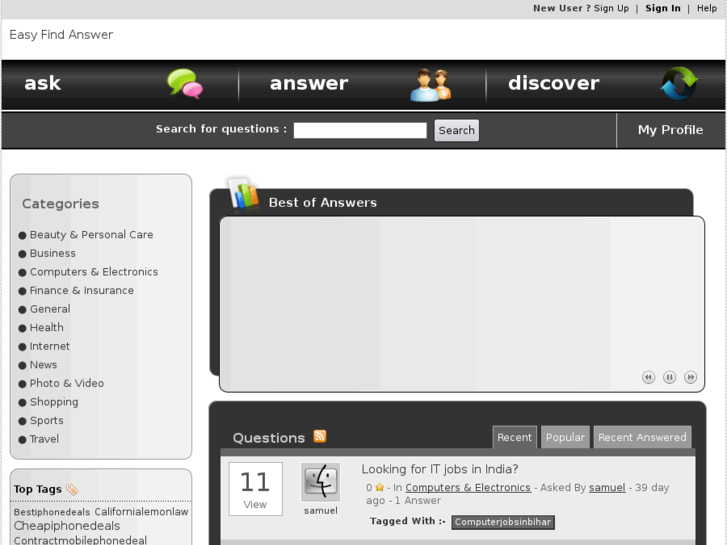
Task: Open the Sports category
Action: point(46,421)
